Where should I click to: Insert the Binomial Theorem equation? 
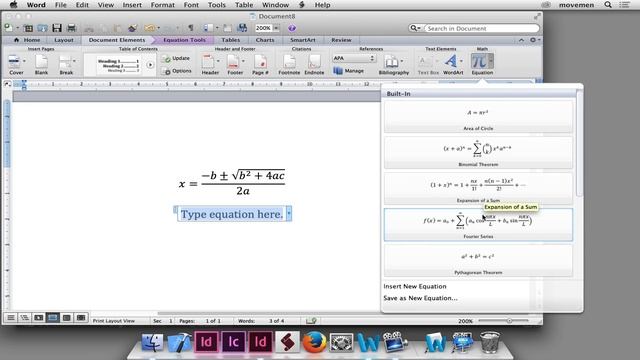[x=478, y=152]
